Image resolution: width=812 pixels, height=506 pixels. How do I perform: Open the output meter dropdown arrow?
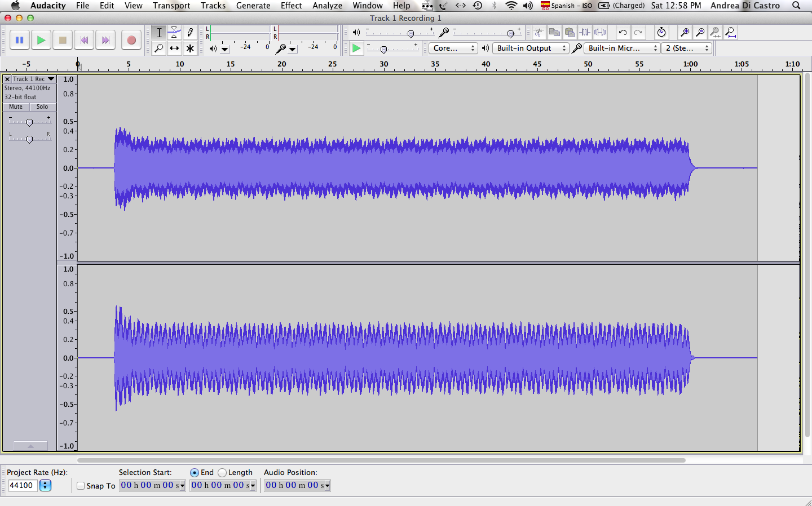tap(225, 49)
